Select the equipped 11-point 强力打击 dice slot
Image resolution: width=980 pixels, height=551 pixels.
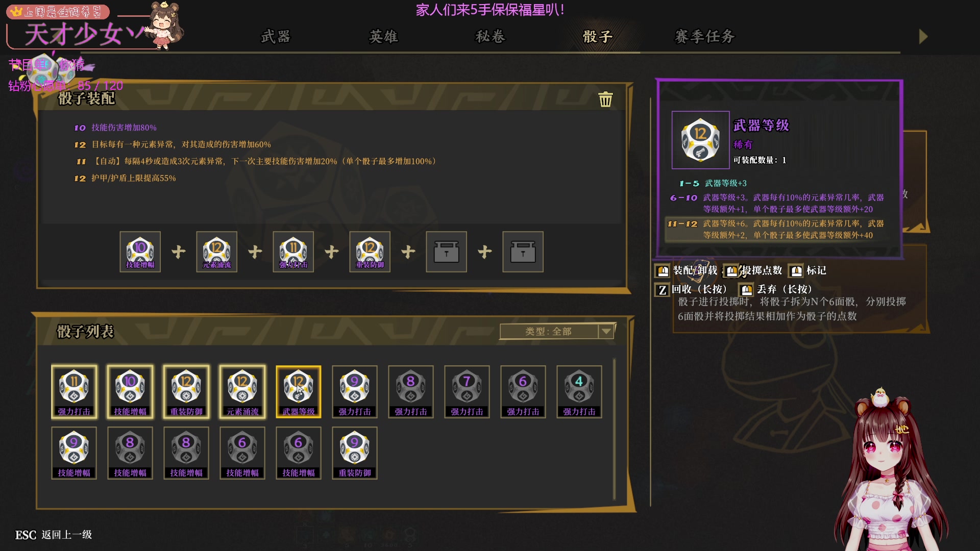coord(293,252)
